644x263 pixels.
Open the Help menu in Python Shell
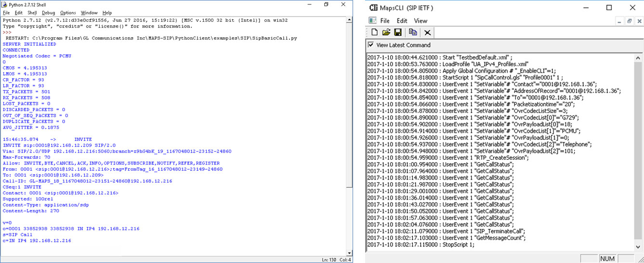[x=107, y=13]
